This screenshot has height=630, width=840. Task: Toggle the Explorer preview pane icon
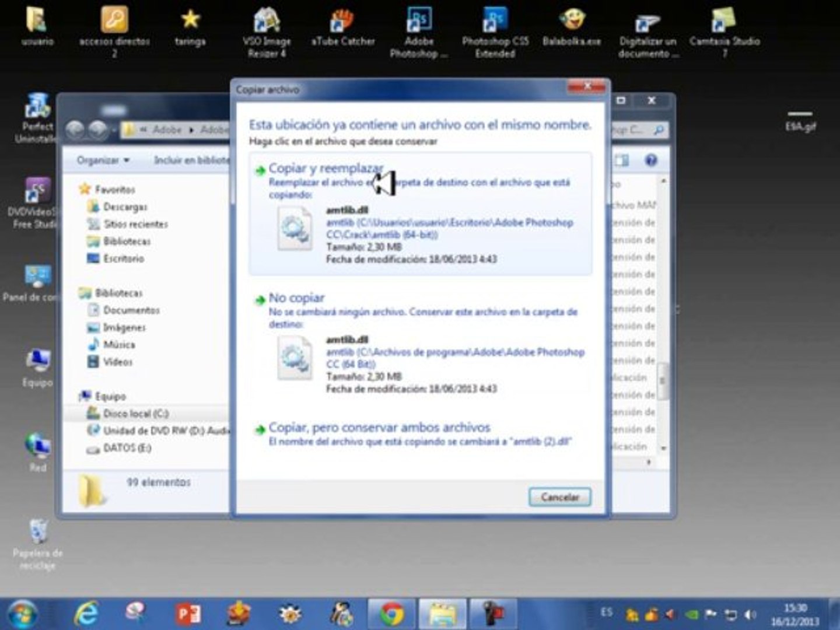pos(622,160)
